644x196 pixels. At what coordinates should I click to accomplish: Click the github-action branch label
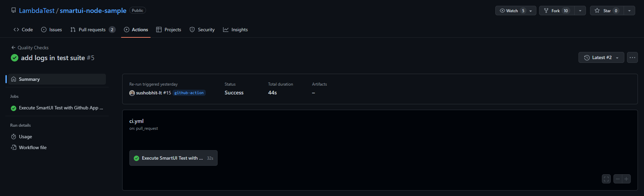[189, 93]
